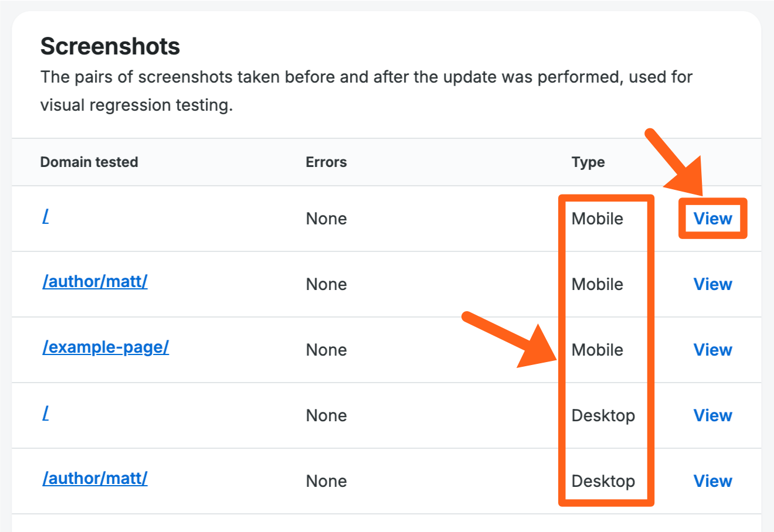The image size is (774, 532).
Task: Click View for Mobile /author/matt/ screenshot
Action: point(712,284)
